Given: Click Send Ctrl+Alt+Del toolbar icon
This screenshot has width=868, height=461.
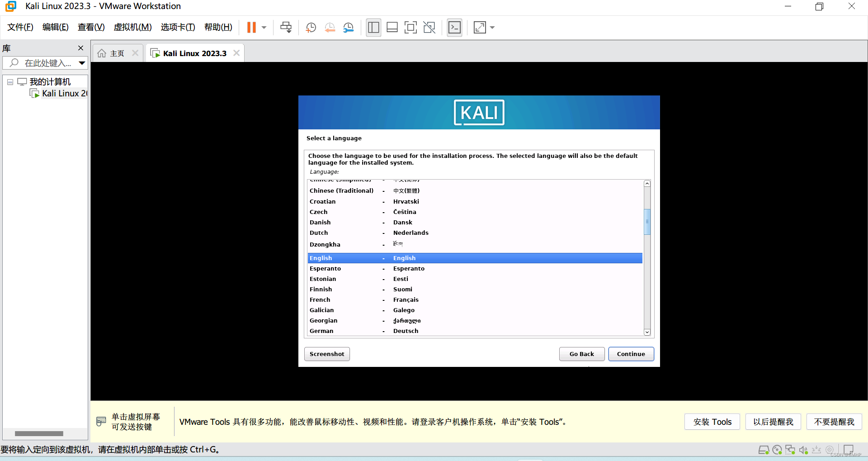Looking at the screenshot, I should 286,28.
